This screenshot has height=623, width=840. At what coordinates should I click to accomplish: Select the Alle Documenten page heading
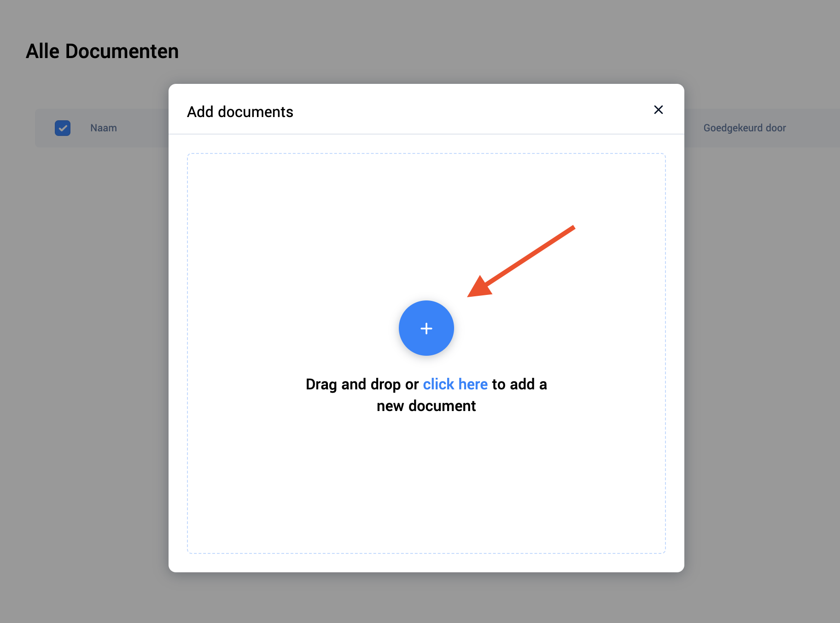tap(102, 51)
